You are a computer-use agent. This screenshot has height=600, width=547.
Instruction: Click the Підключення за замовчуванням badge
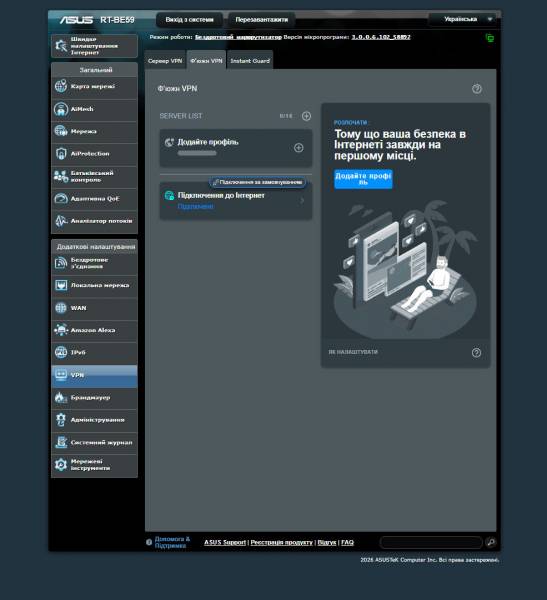258,182
